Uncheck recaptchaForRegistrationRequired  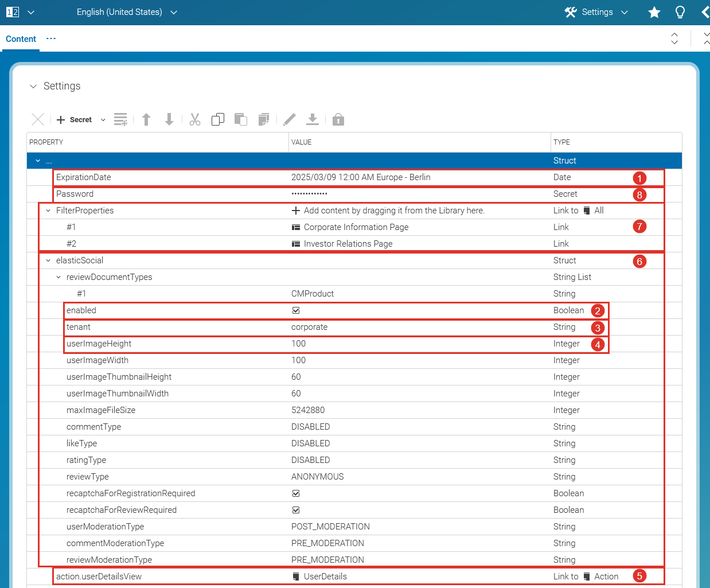[x=296, y=493]
